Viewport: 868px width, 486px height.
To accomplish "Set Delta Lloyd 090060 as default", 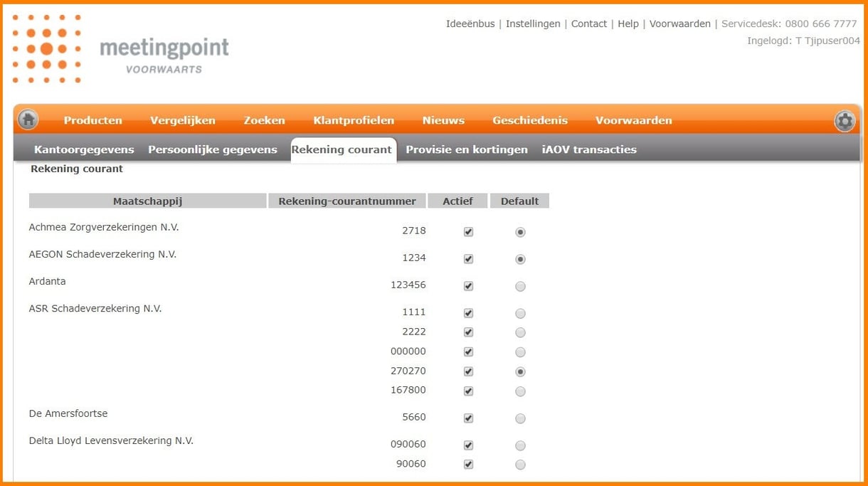I will 520,446.
